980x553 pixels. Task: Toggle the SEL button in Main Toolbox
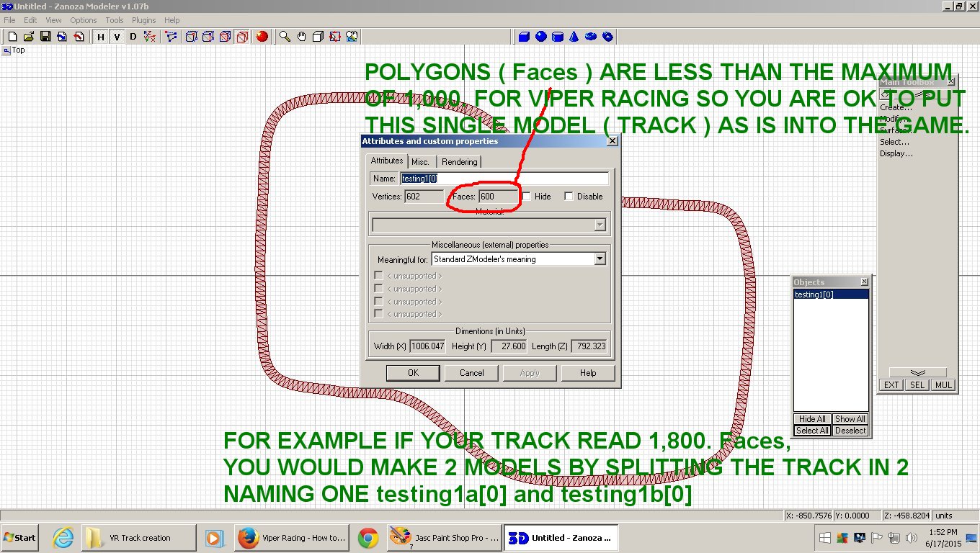917,385
